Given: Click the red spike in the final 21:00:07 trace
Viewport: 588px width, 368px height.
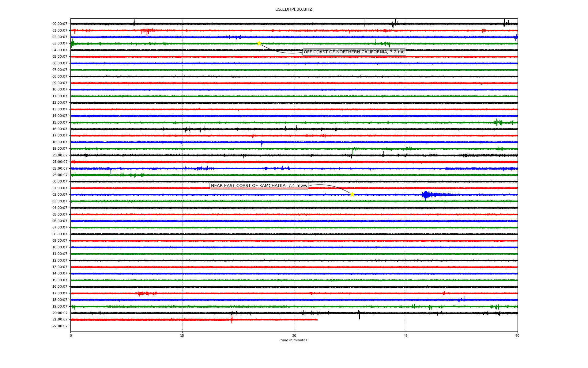Looking at the screenshot, I should 232,319.
